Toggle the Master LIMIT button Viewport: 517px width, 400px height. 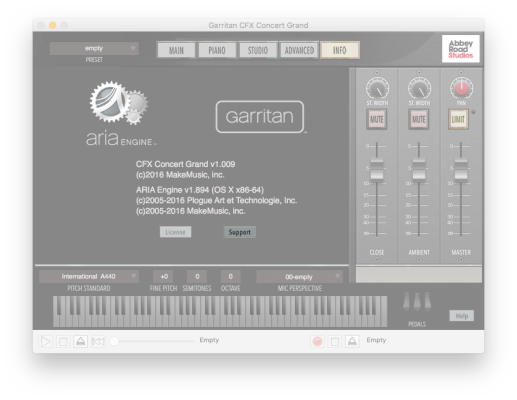pyautogui.click(x=458, y=119)
